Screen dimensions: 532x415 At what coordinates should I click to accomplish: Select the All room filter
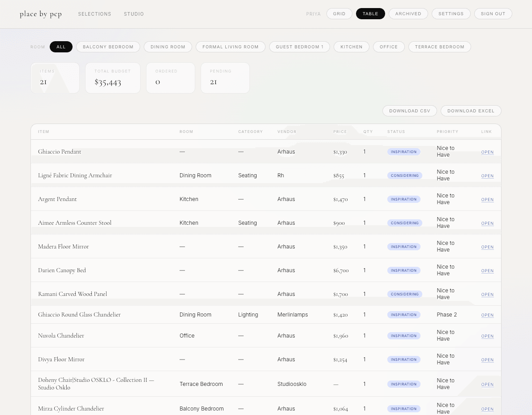coord(61,47)
